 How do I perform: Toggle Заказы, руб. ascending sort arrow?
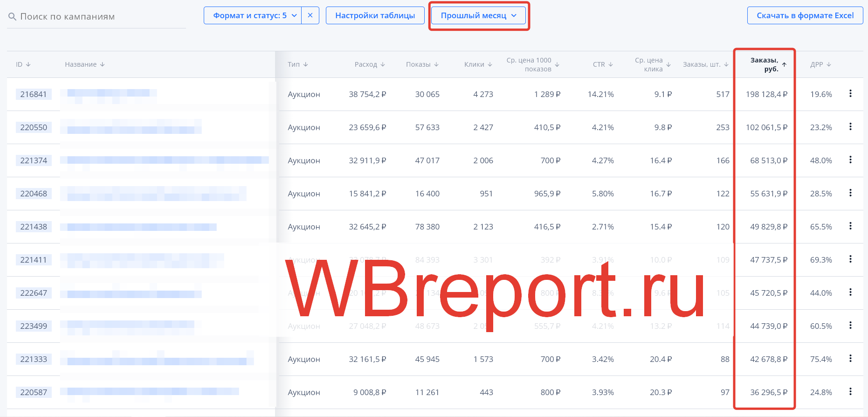click(784, 64)
